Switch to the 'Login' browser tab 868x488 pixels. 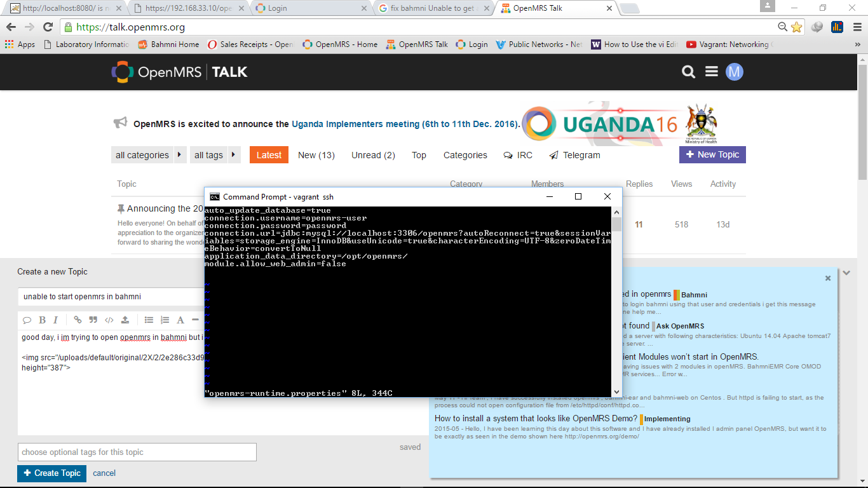(310, 8)
